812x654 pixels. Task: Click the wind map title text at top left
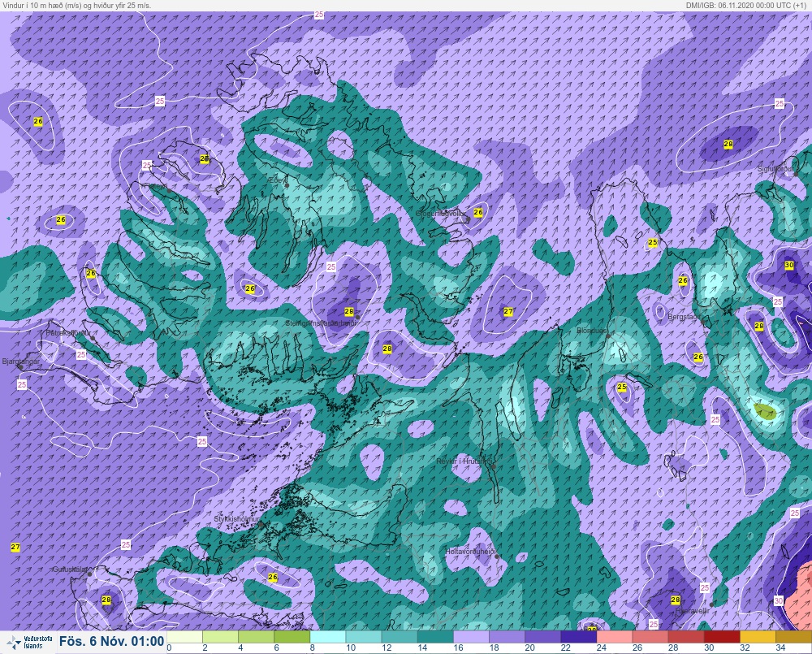(x=77, y=5)
